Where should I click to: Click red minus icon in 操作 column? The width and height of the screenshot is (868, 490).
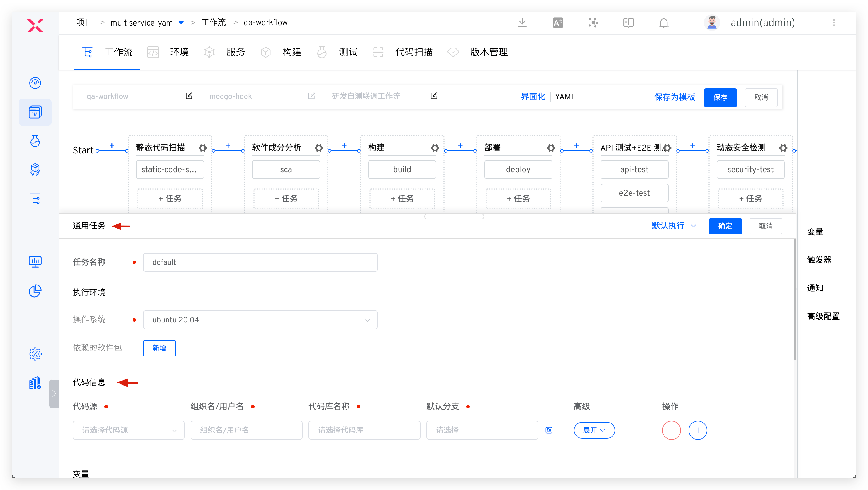point(671,430)
